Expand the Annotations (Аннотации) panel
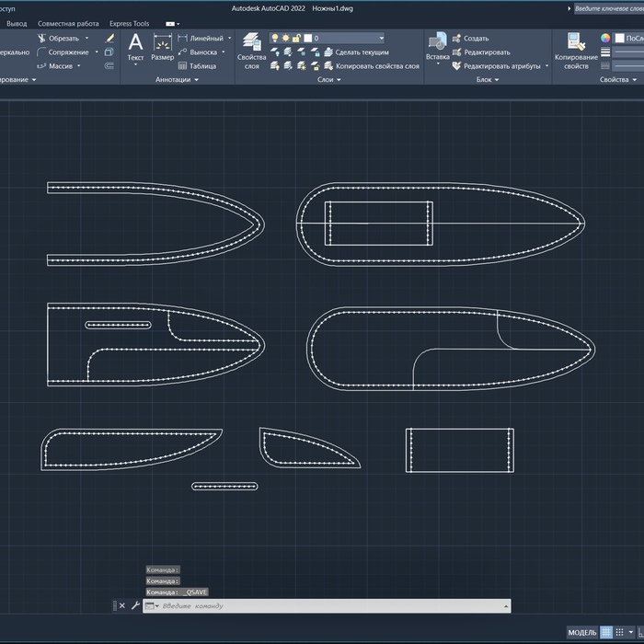Viewport: 644px width, 644px height. pos(177,80)
